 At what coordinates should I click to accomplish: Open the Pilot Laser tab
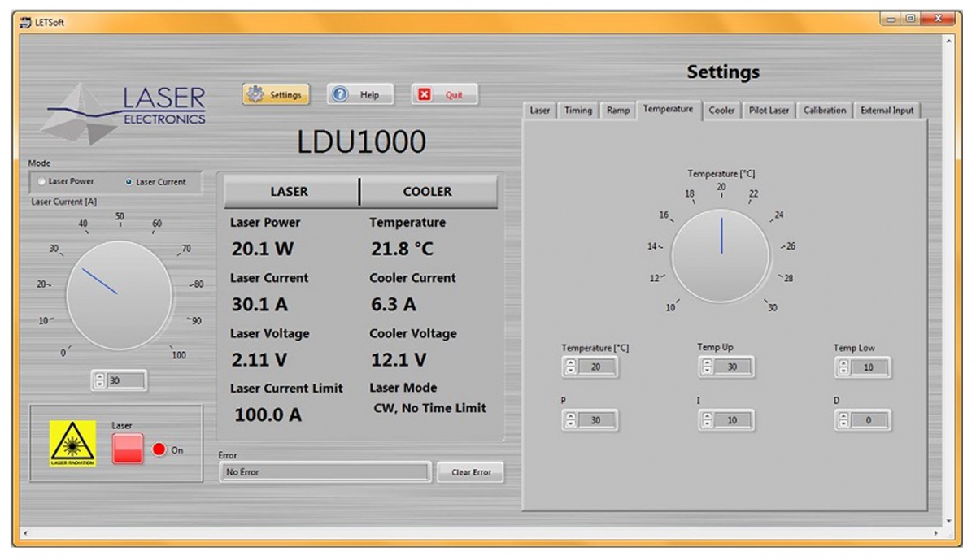pos(769,111)
